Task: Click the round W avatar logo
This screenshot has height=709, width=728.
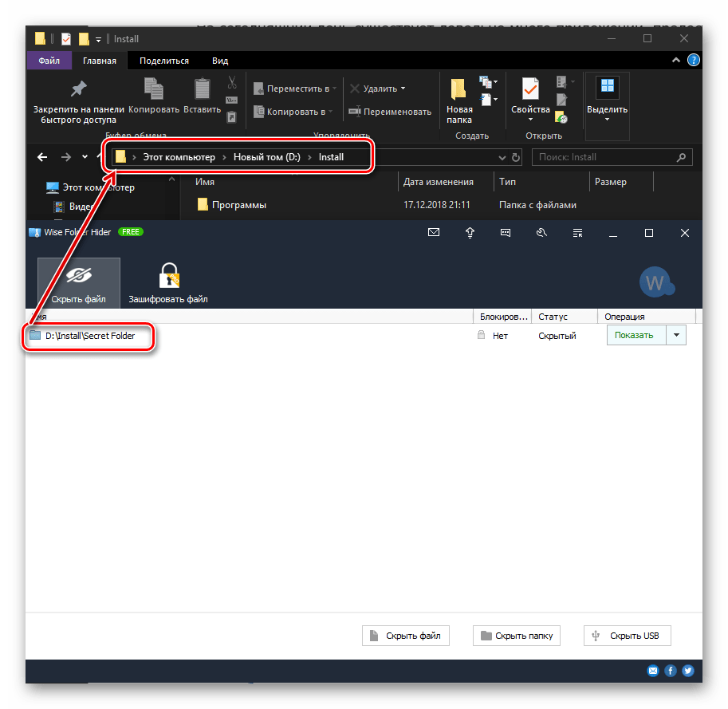Action: pos(655,282)
